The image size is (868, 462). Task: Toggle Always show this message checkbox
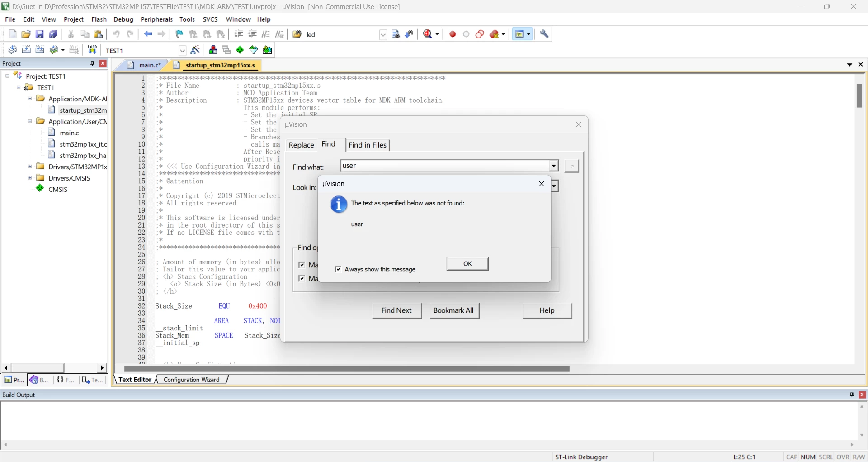click(x=338, y=269)
